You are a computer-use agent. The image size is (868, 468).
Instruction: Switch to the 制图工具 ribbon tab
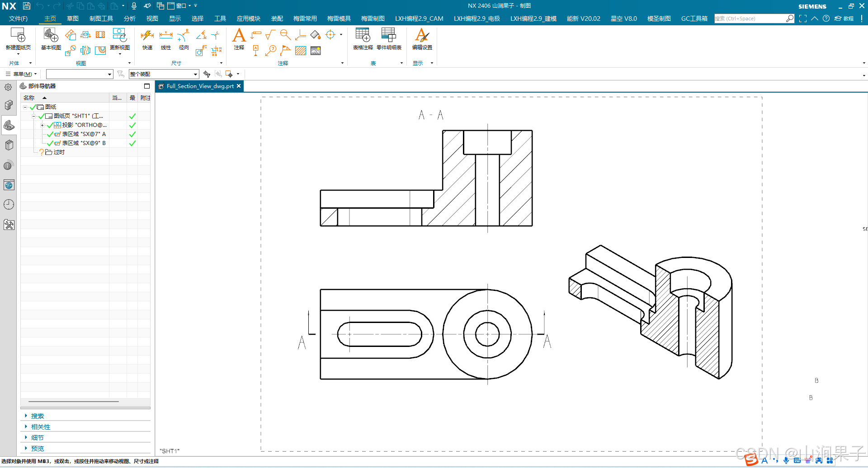coord(101,19)
